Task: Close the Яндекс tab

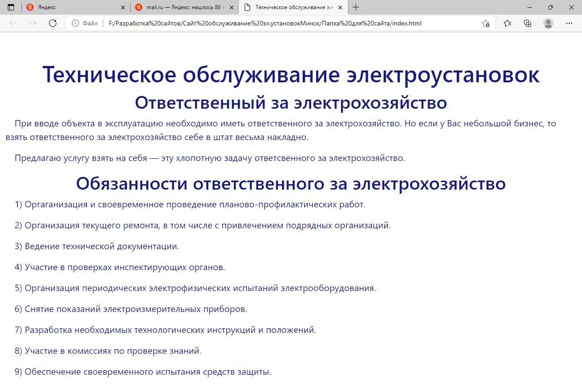Action: (x=123, y=7)
